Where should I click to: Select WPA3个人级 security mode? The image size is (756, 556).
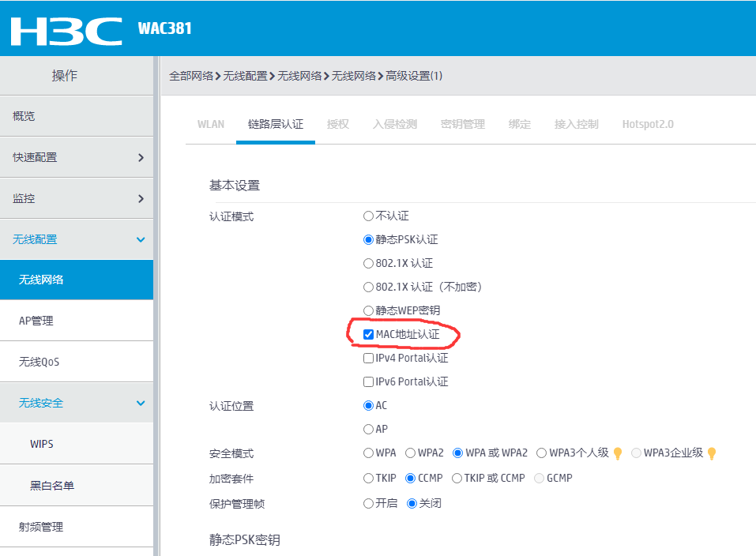[541, 453]
